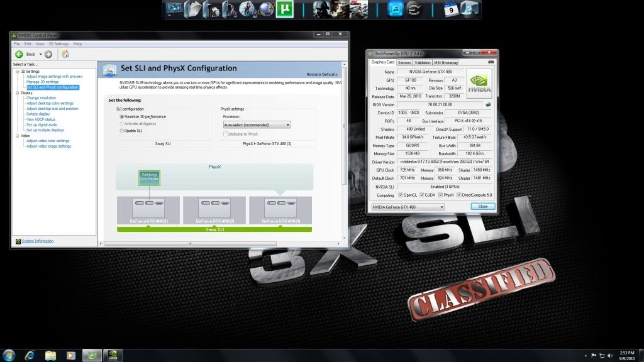Open the View menu in NVIDIA Control Panel
The width and height of the screenshot is (644, 362).
click(40, 44)
